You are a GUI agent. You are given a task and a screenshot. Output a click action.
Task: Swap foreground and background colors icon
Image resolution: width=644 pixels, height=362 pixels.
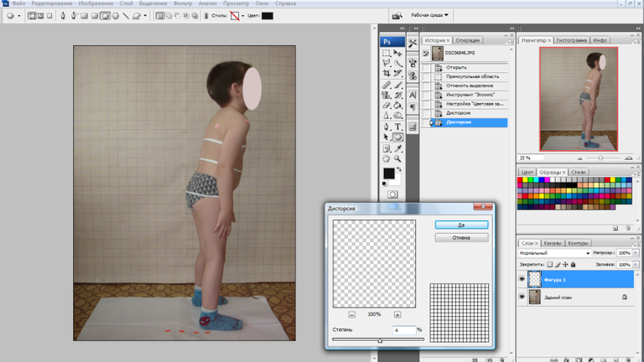(399, 168)
